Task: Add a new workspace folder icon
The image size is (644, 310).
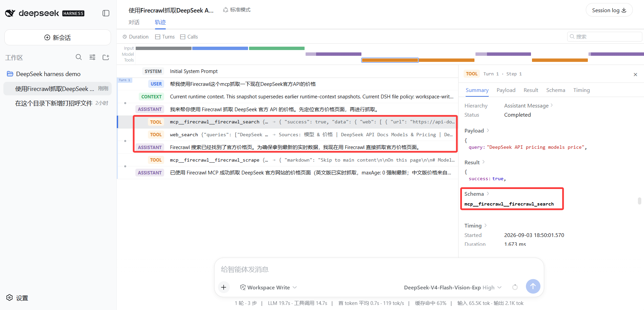Action: [x=106, y=57]
